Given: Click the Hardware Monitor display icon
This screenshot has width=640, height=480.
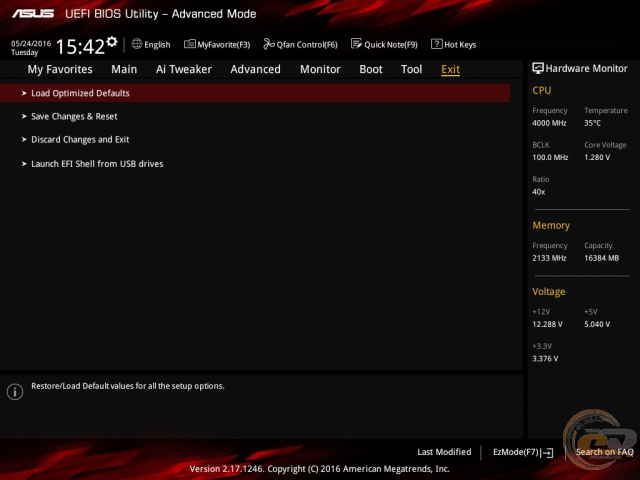Looking at the screenshot, I should click(x=538, y=68).
